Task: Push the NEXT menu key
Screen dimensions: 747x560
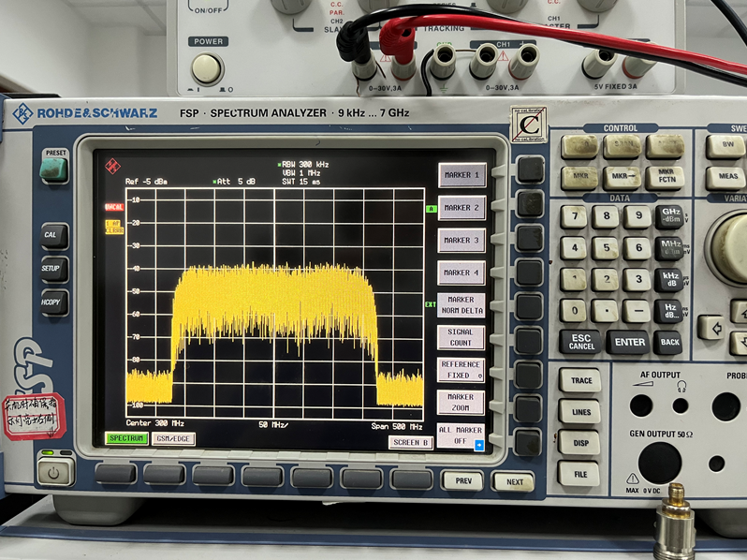Action: point(513,482)
